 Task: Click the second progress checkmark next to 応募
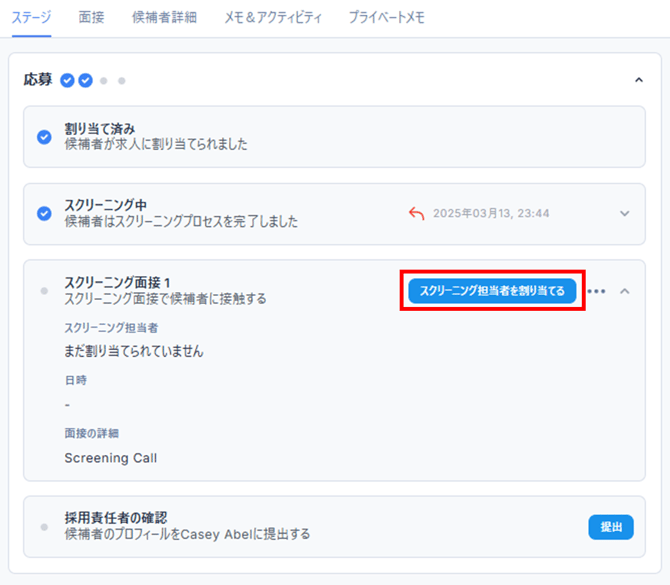(86, 80)
